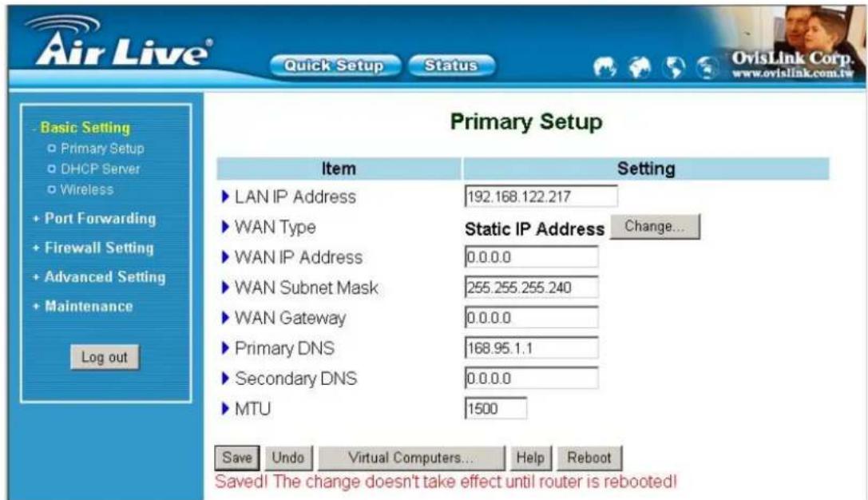Click the arrow bullet beside MTU
This screenshot has width=868, height=500.
225,409
